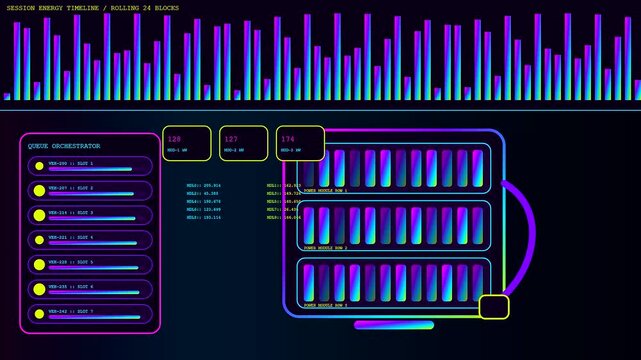Click the yellow status dot for Slot 3
Screen dimensions: 641x360
(x=39, y=215)
